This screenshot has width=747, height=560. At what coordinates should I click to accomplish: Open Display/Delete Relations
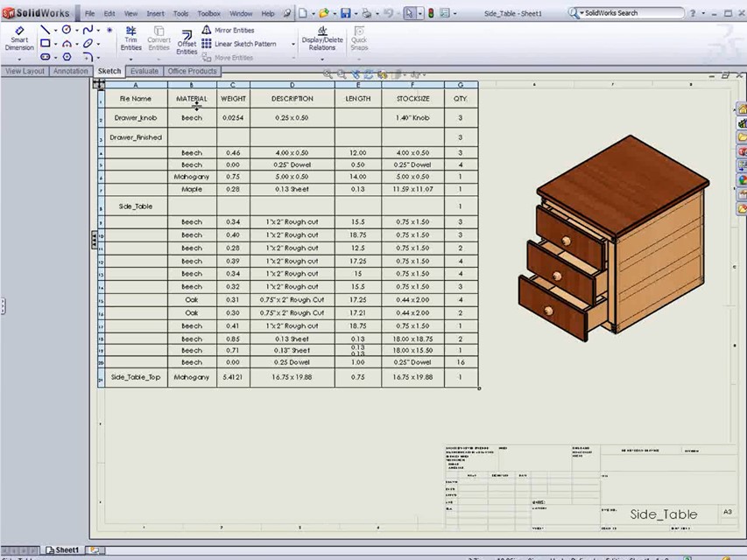click(x=321, y=39)
